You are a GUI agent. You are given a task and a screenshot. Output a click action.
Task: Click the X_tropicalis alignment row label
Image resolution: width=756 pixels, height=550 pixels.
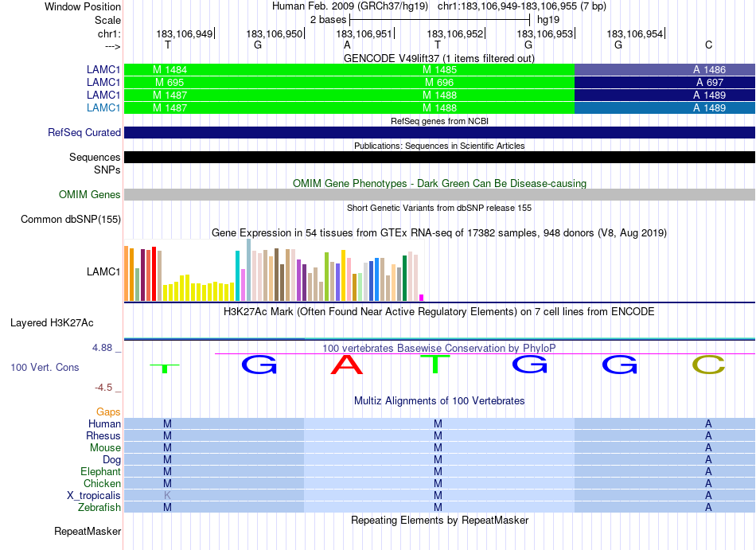[x=94, y=496]
